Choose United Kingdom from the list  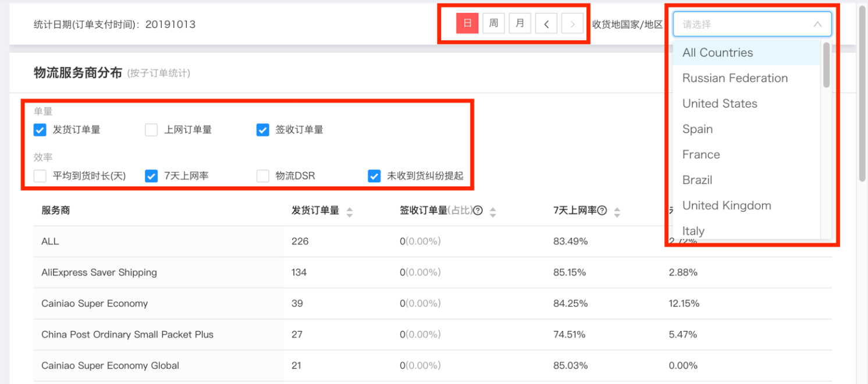(x=747, y=206)
